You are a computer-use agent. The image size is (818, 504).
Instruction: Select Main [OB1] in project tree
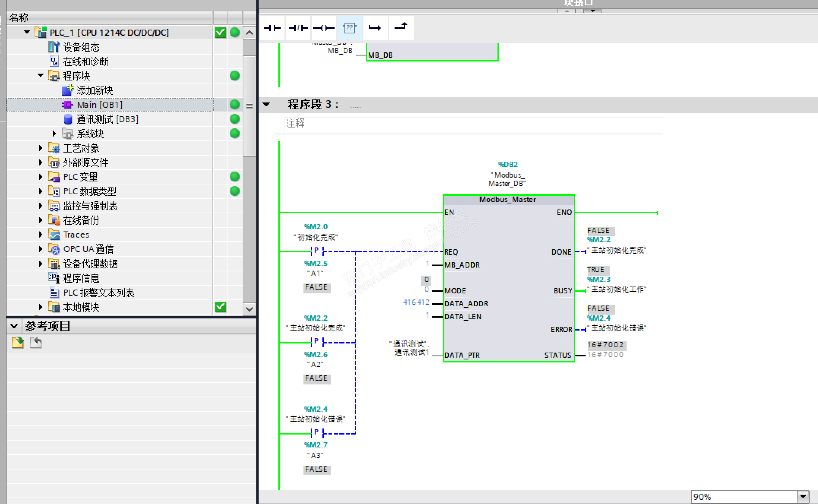pyautogui.click(x=99, y=105)
